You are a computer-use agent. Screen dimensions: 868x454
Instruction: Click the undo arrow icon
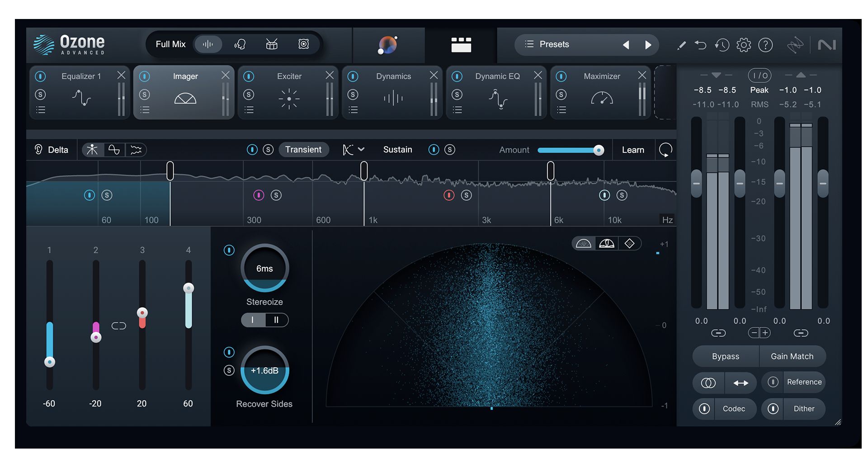click(700, 45)
